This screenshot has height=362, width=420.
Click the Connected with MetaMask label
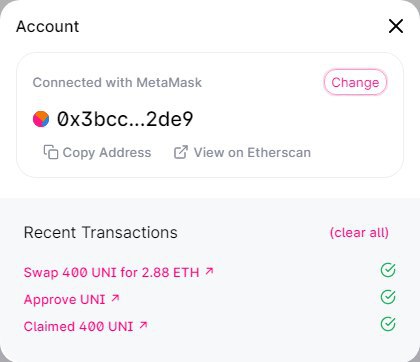[x=117, y=82]
